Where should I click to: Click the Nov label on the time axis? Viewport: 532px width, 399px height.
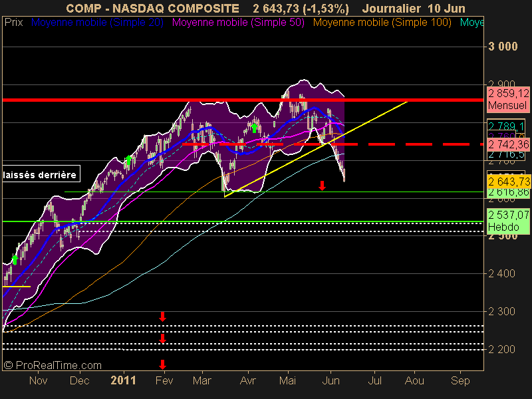[38, 380]
